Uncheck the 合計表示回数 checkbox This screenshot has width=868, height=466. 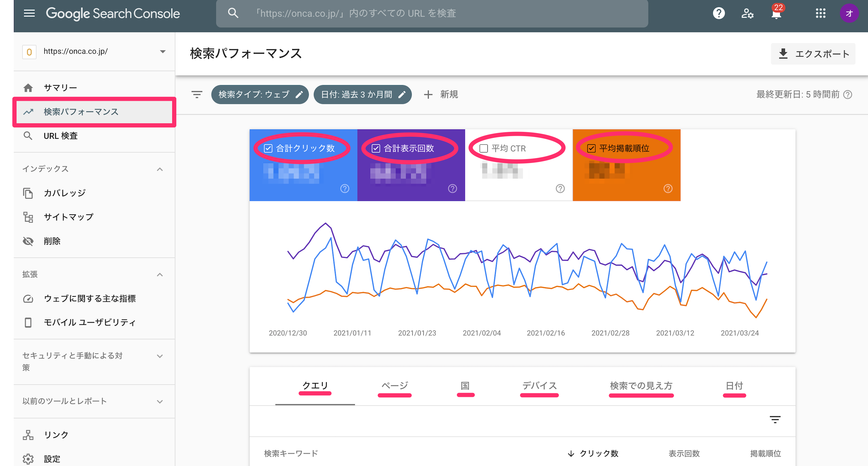click(x=376, y=148)
